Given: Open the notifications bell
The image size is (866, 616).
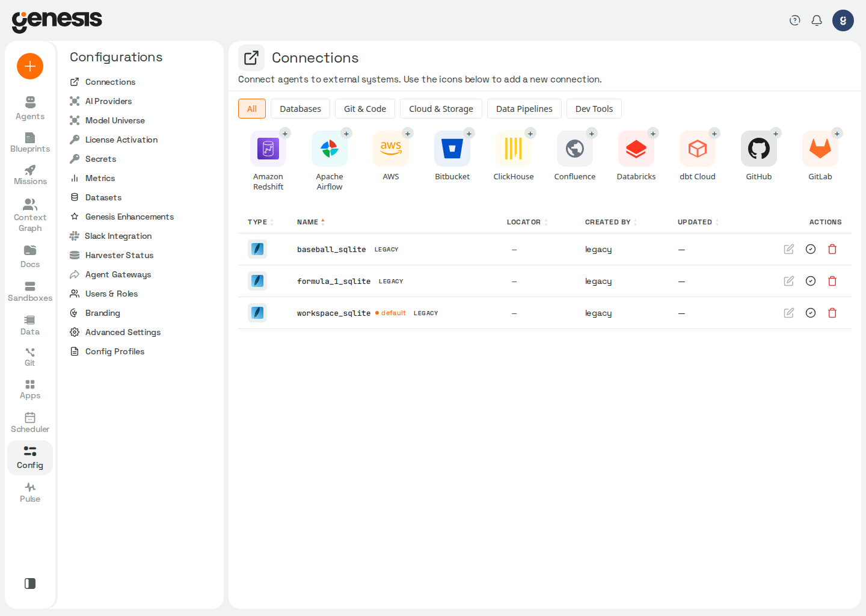Looking at the screenshot, I should click(817, 20).
